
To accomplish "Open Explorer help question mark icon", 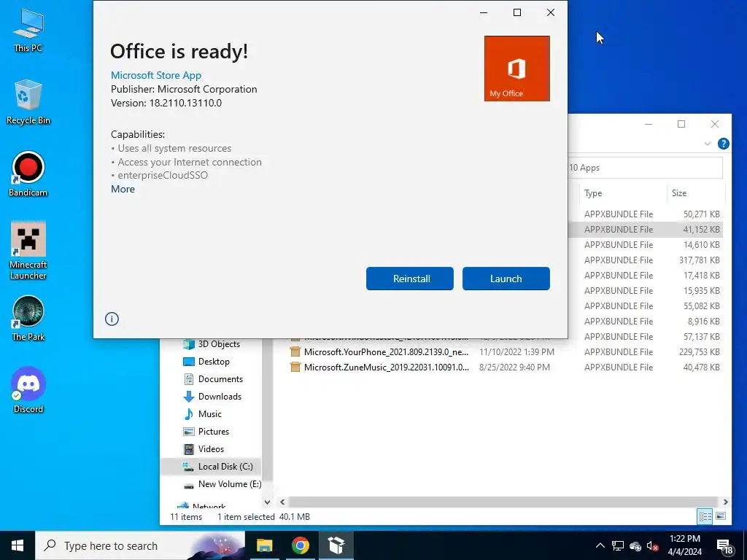I will 723,144.
